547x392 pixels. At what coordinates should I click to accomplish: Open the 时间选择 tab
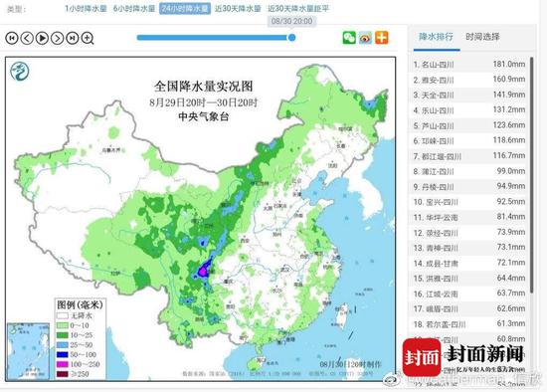(x=482, y=37)
